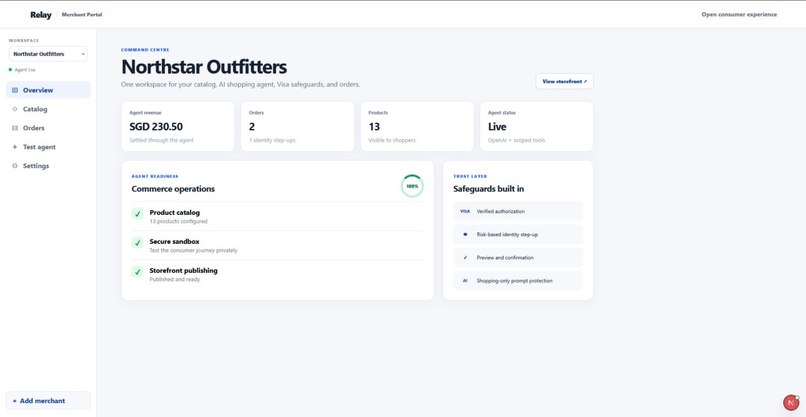Click the VISA logo beside Verified authorization
The height and width of the screenshot is (417, 806).
[x=465, y=211]
